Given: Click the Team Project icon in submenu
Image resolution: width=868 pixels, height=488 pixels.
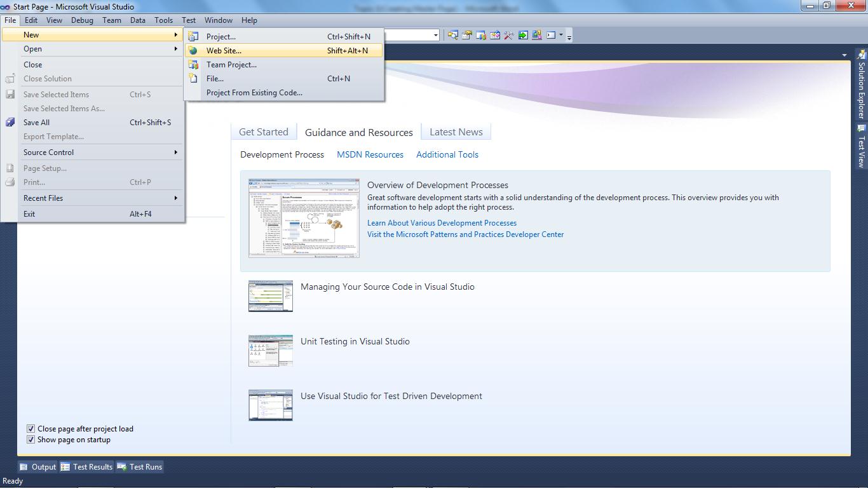Looking at the screenshot, I should point(193,65).
